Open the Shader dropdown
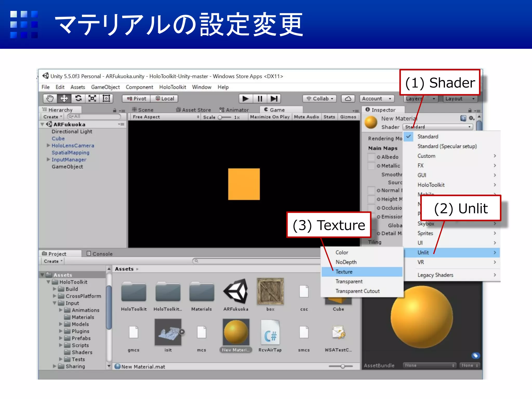Viewport: 532px width, 399px height. (438, 127)
